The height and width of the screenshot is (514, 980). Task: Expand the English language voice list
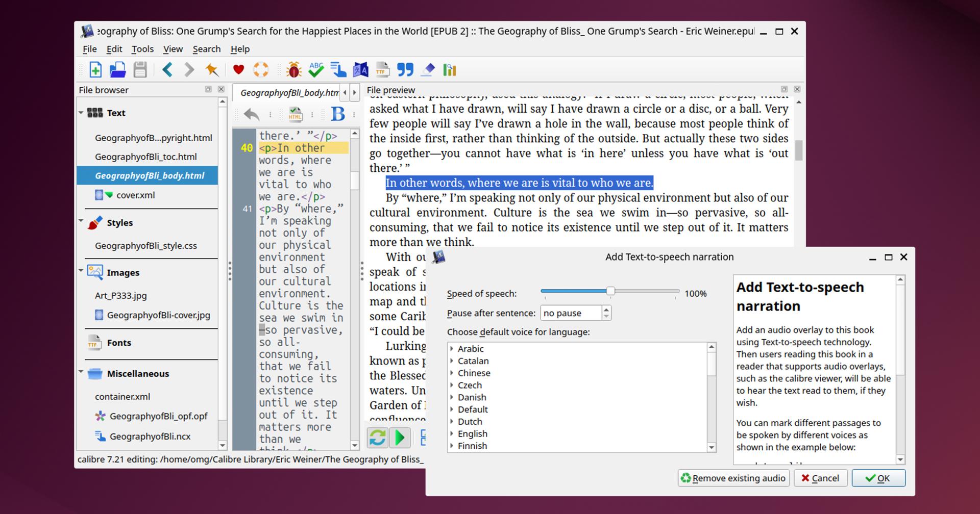coord(452,434)
